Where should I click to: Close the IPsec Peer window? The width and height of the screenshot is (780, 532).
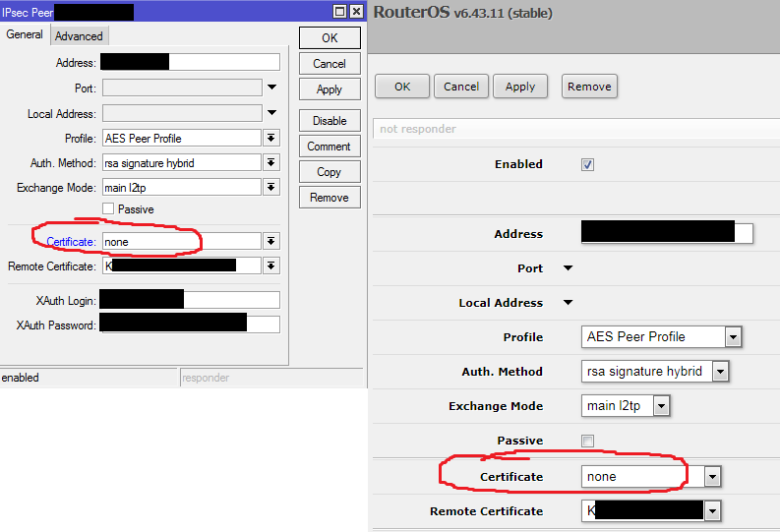coord(356,11)
